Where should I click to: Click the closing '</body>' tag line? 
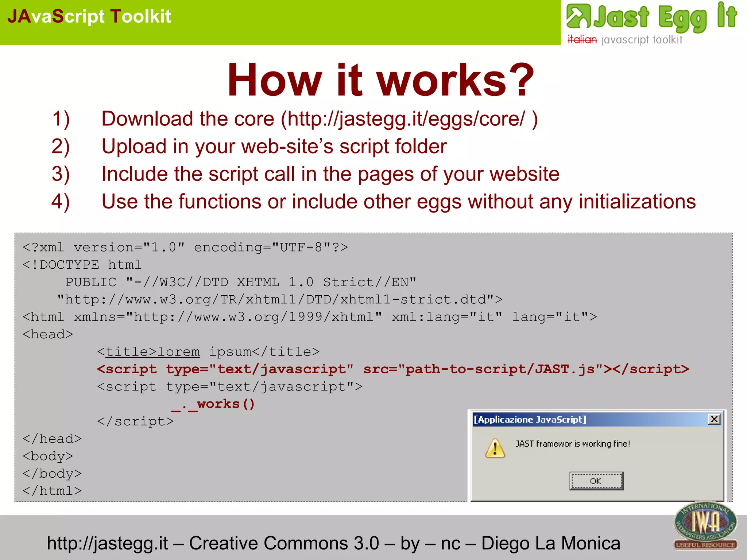tap(52, 474)
